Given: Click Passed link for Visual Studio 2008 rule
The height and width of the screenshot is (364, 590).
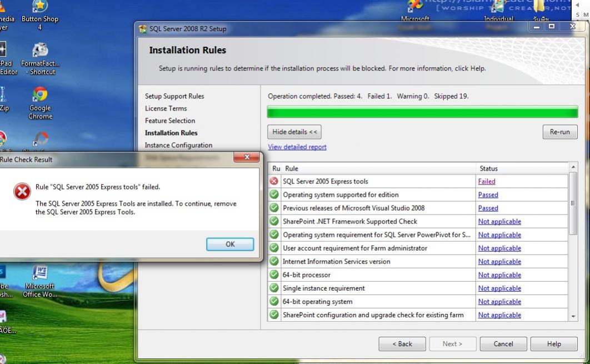Looking at the screenshot, I should pyautogui.click(x=488, y=208).
